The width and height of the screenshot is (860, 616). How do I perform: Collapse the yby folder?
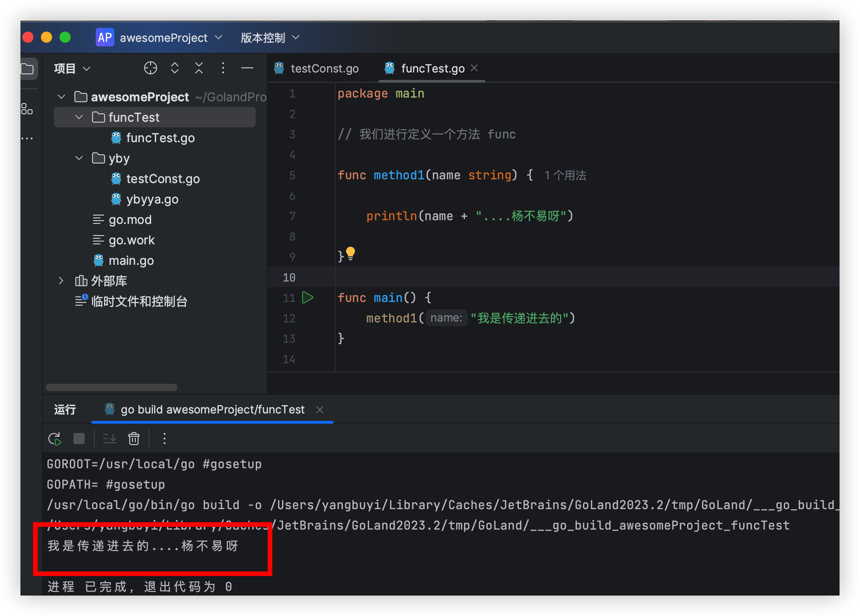(x=79, y=158)
